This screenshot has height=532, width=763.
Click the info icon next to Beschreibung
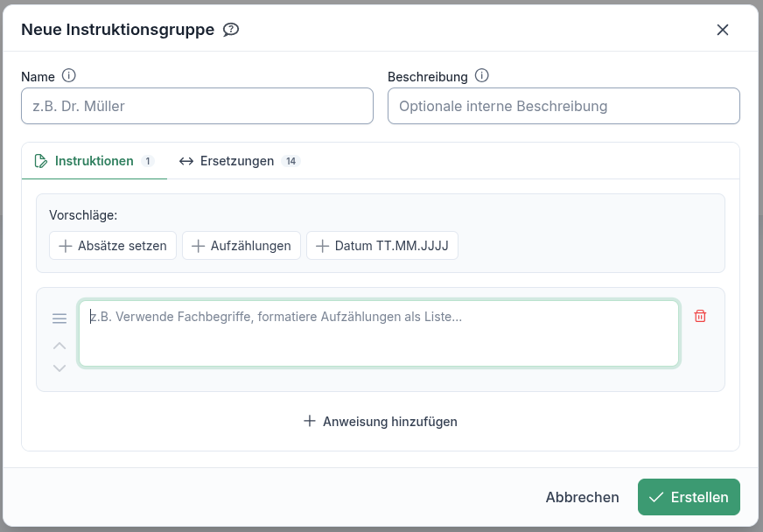point(481,75)
